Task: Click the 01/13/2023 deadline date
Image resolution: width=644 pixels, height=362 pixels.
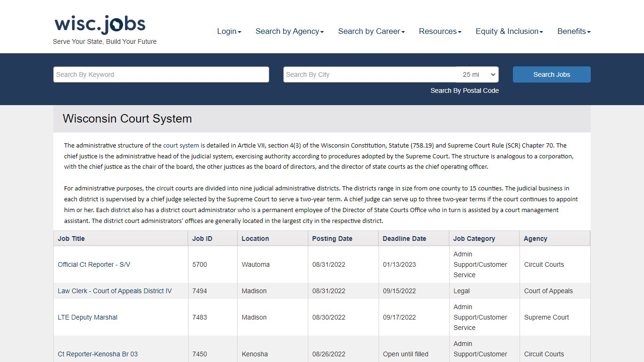Action: point(399,264)
